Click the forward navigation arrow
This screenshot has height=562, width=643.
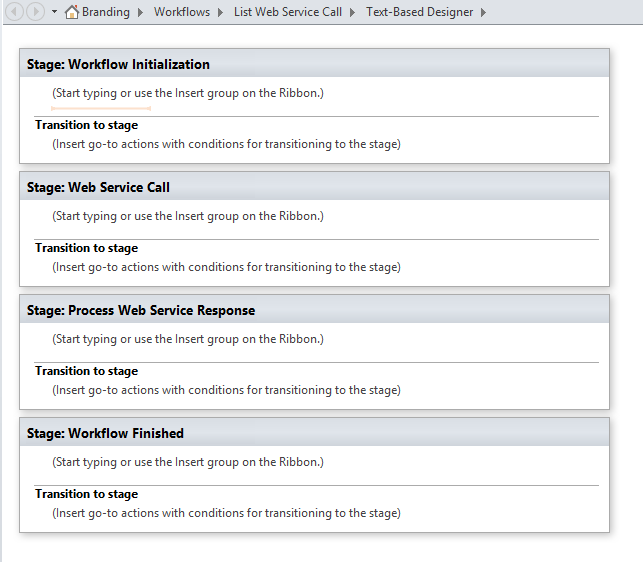[x=36, y=12]
